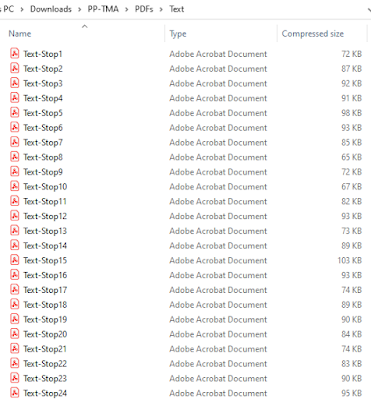
Task: Expand chevron after Downloads in breadcrumb
Action: click(x=80, y=9)
